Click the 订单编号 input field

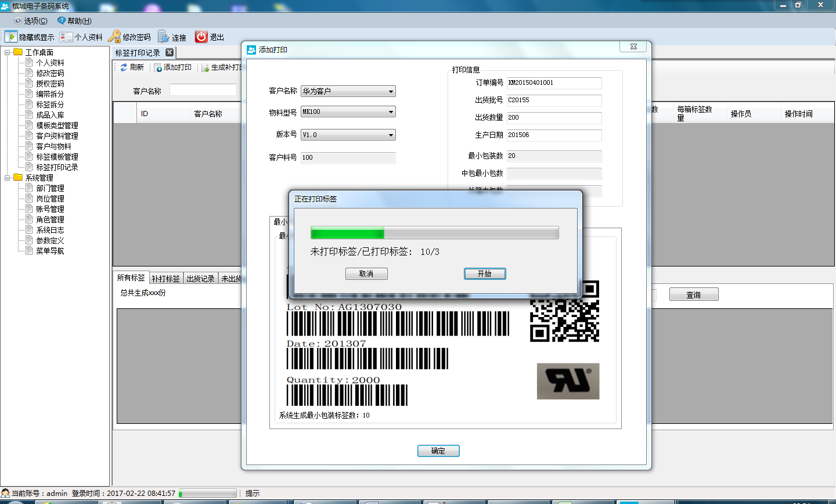pyautogui.click(x=554, y=83)
